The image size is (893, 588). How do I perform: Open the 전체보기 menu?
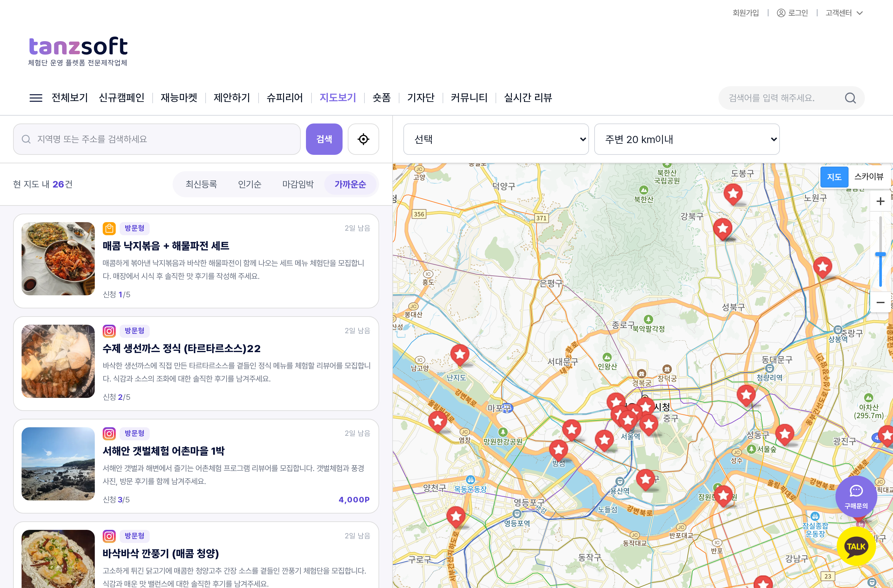(x=70, y=98)
